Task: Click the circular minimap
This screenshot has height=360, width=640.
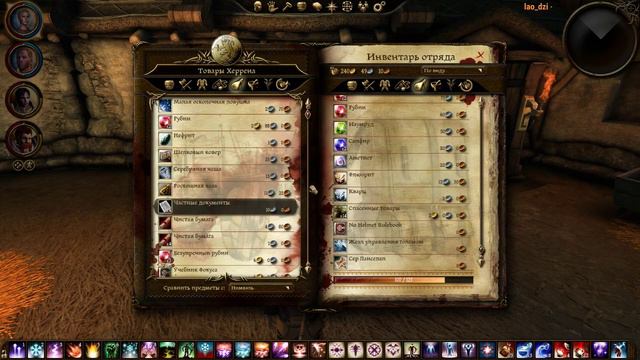Action: click(600, 38)
